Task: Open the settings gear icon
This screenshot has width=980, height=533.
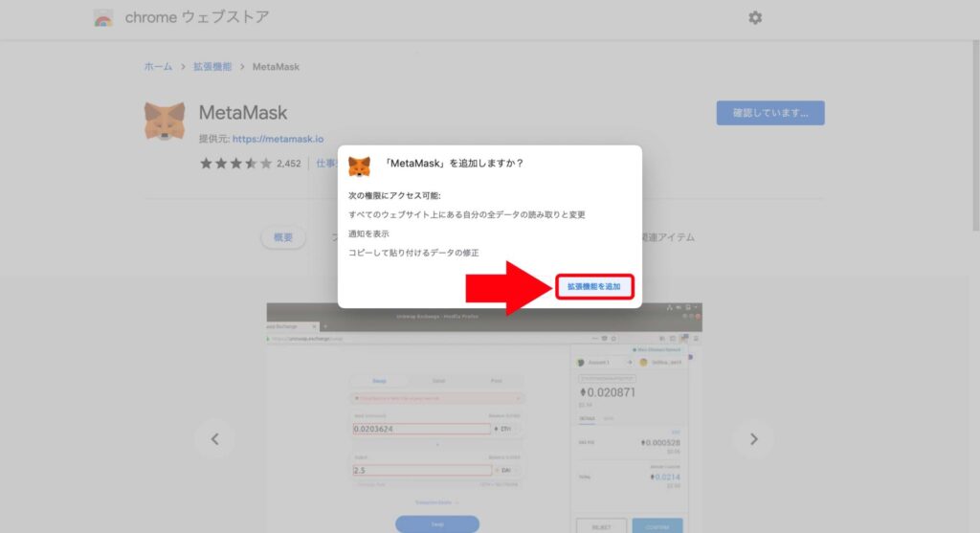Action: (755, 17)
